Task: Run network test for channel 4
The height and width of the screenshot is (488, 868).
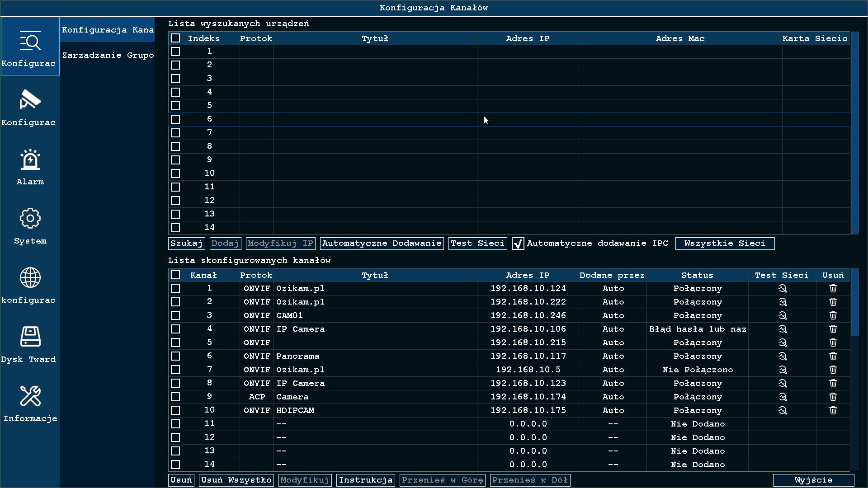Action: 783,329
